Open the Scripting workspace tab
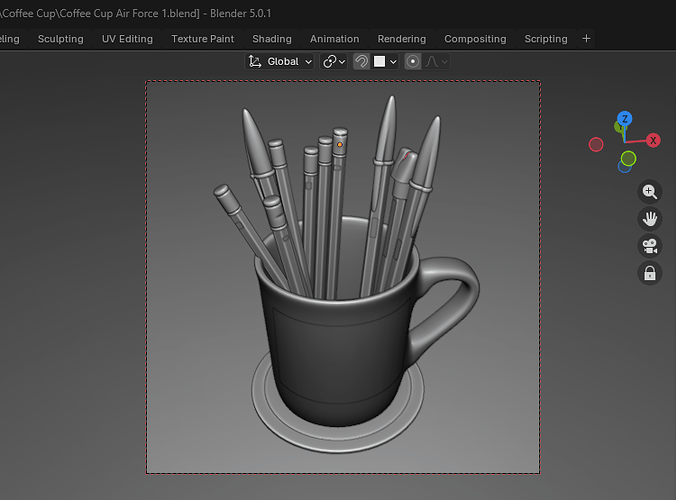 [x=546, y=39]
